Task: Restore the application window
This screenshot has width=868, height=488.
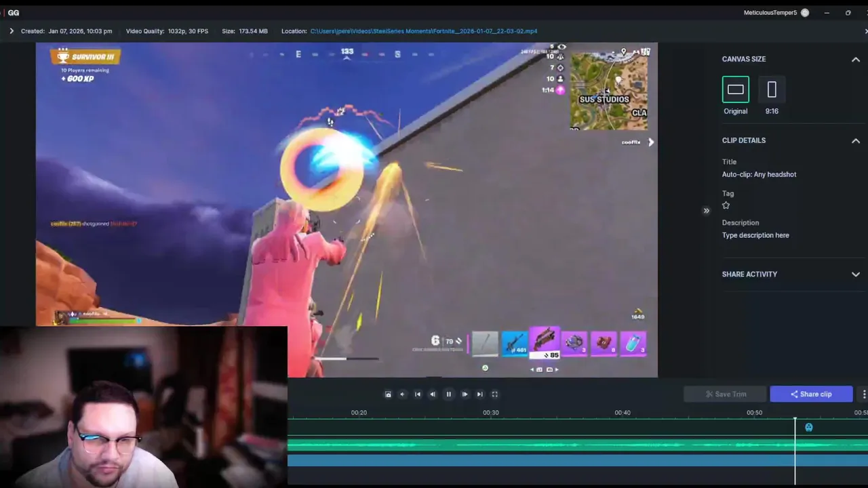Action: 848,13
